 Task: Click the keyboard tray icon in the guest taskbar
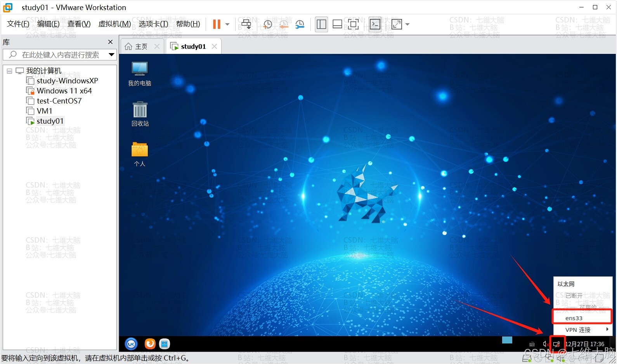(532, 344)
